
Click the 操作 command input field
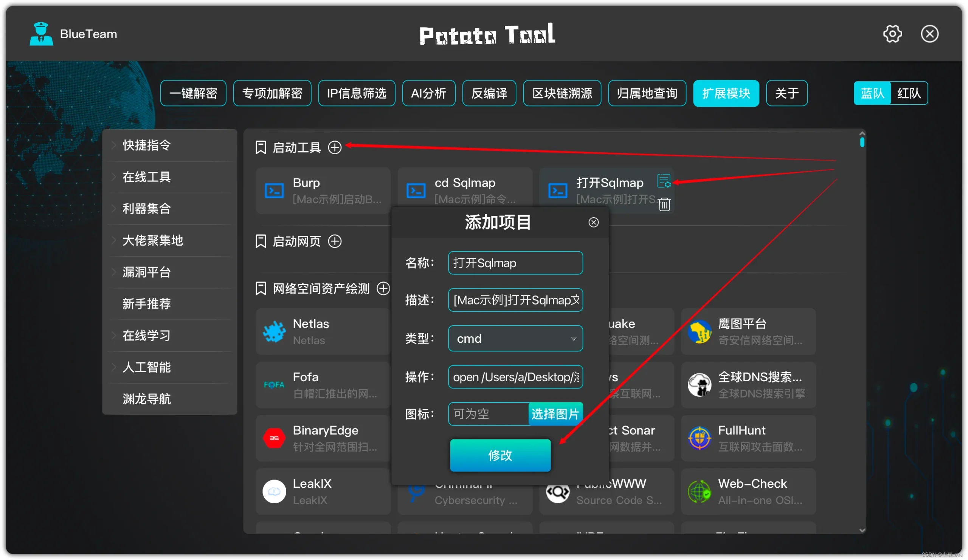[x=515, y=377]
